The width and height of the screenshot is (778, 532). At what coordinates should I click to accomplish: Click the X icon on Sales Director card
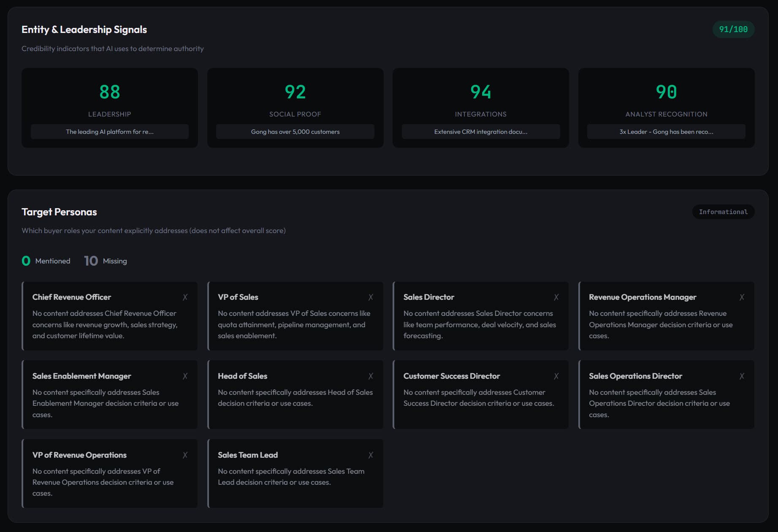tap(556, 297)
